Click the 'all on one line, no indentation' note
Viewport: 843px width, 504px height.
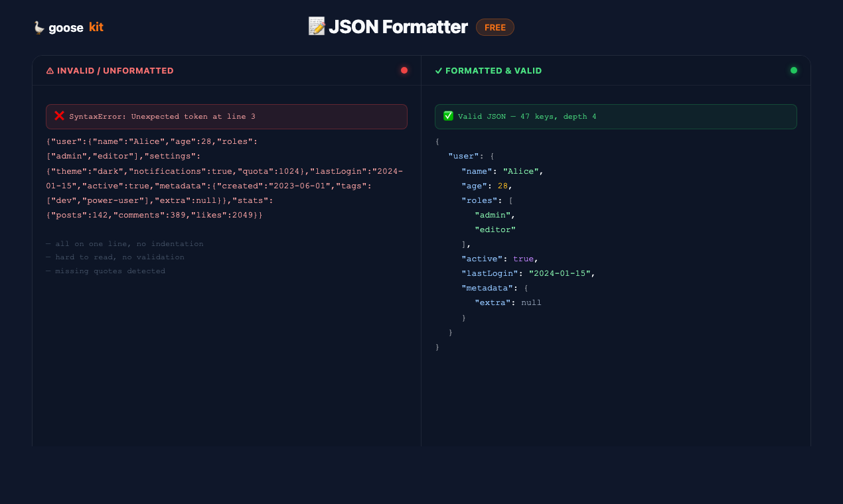(x=125, y=244)
